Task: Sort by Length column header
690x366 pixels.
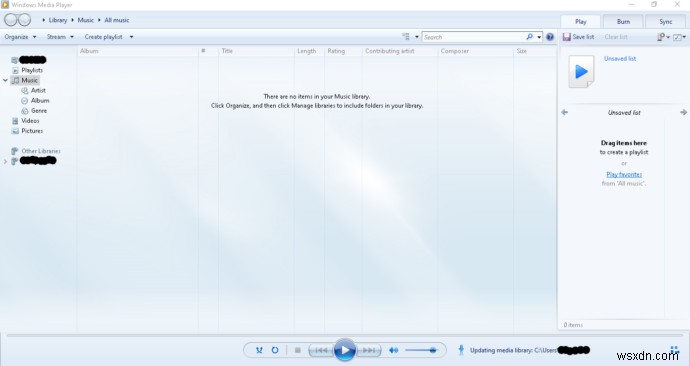Action: 309,51
